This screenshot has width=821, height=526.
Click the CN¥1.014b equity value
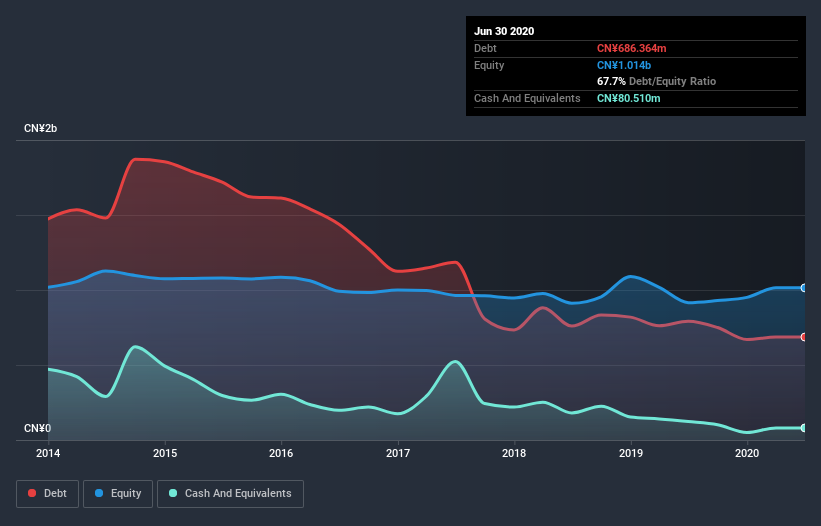624,65
